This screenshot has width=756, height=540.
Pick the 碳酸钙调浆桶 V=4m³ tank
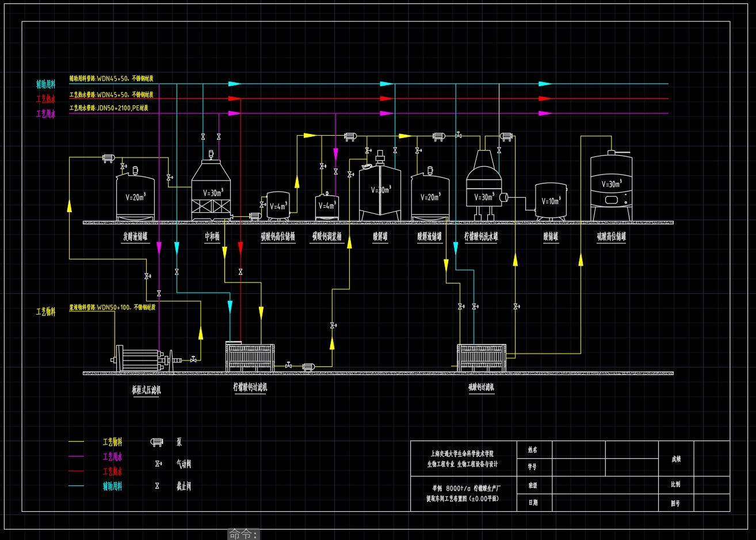[327, 206]
